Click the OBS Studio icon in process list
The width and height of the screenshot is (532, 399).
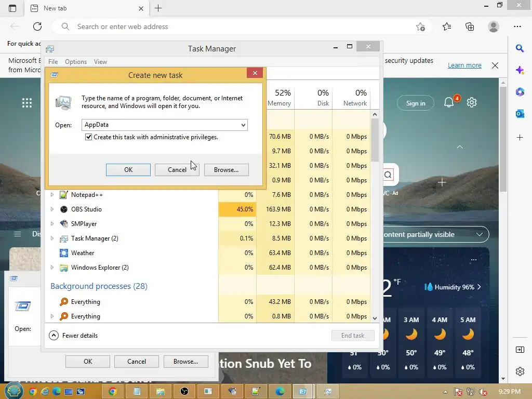click(63, 209)
